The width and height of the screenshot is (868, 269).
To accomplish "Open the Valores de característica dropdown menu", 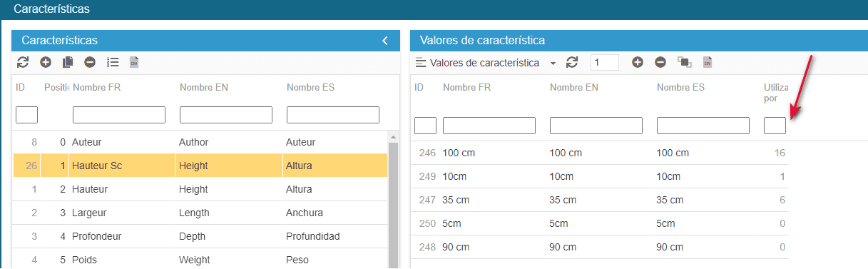I will click(x=485, y=63).
